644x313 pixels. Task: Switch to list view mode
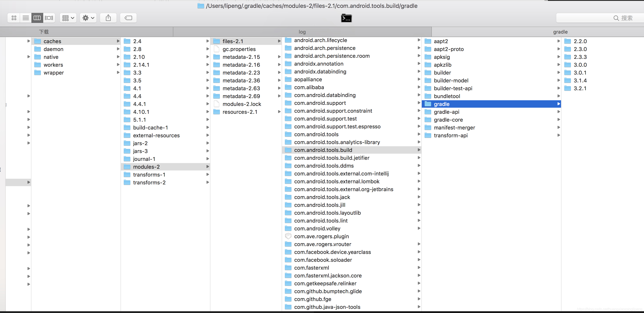[x=26, y=18]
